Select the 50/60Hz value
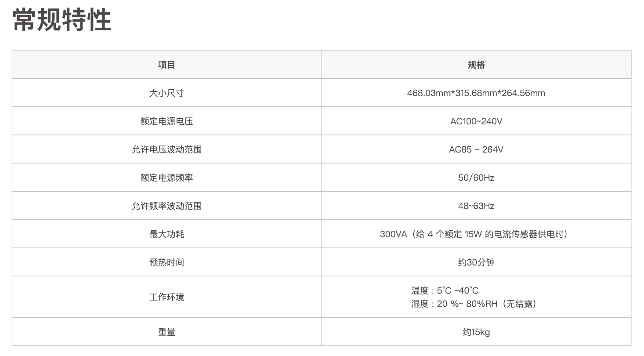644x356 pixels. (476, 177)
